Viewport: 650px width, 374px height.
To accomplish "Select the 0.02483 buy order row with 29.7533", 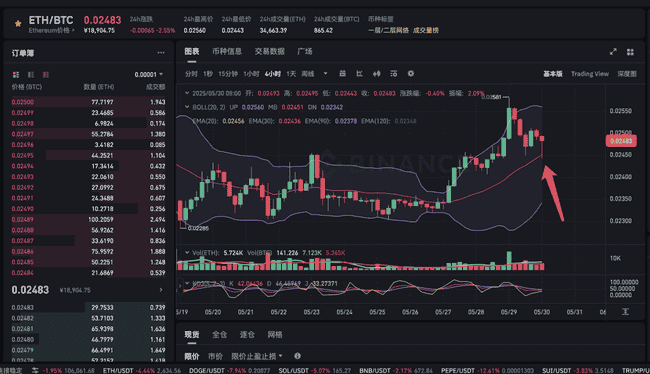I will [88, 307].
